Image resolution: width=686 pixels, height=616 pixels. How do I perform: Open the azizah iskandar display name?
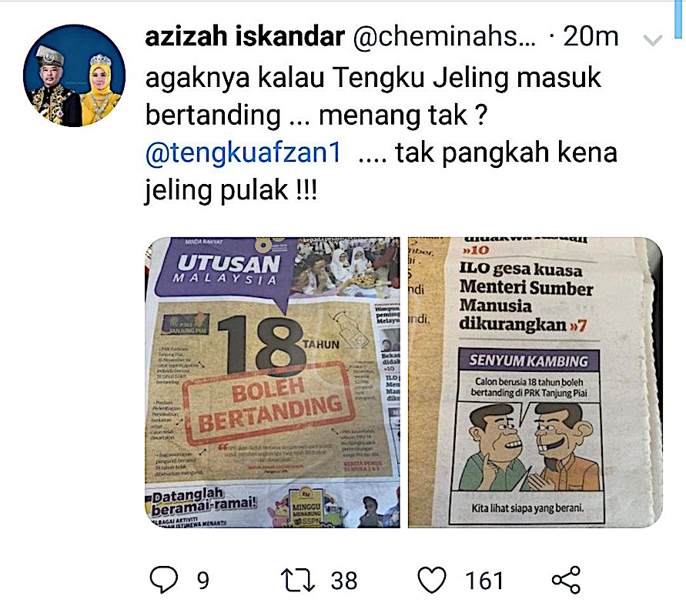point(245,36)
